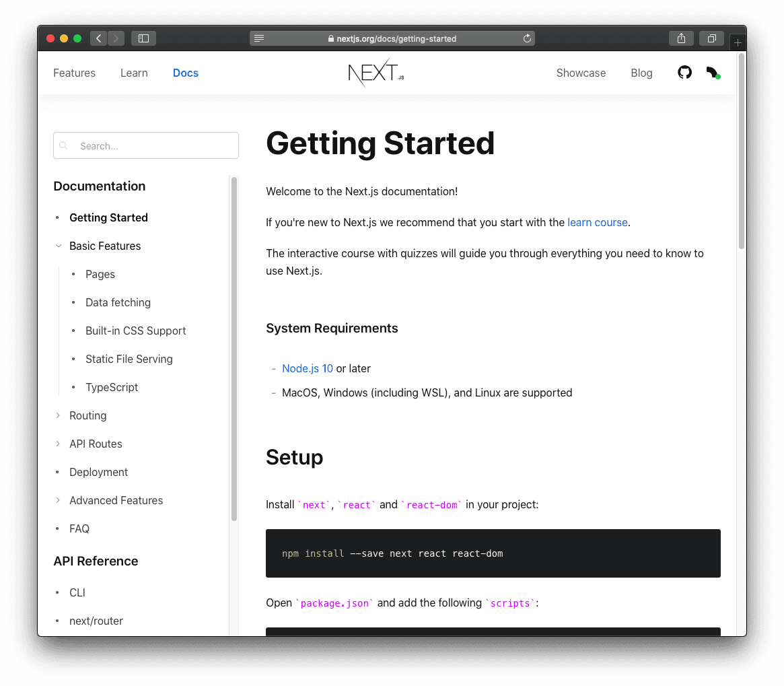Open Static File Serving entry

[x=129, y=359]
